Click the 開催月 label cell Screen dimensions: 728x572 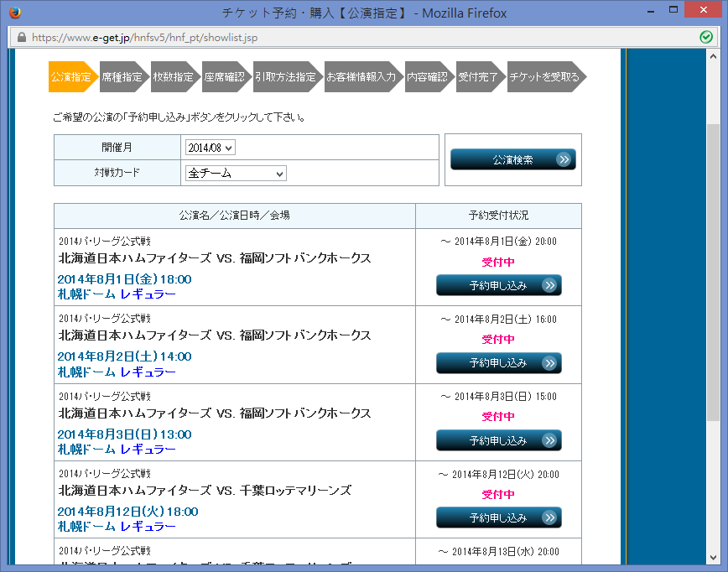[x=117, y=148]
